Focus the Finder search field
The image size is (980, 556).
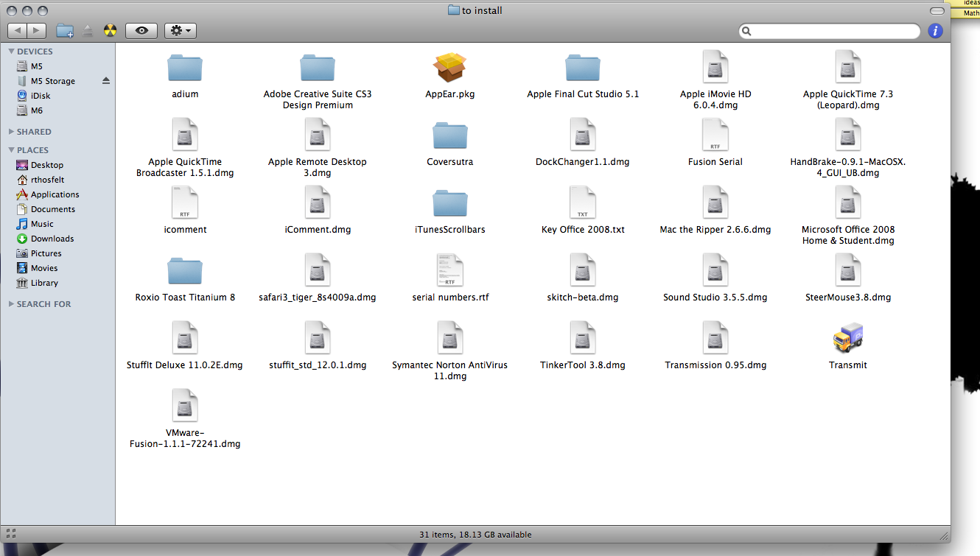coord(830,31)
